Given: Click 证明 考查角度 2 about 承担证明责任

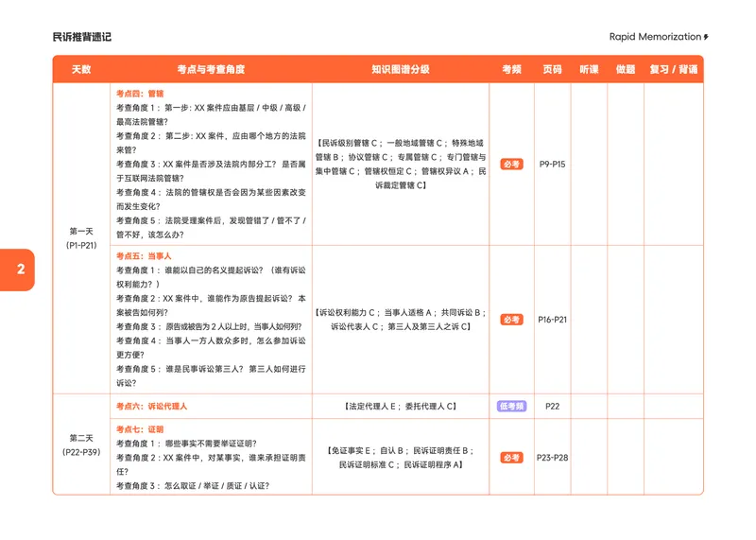Looking at the screenshot, I should click(211, 464).
